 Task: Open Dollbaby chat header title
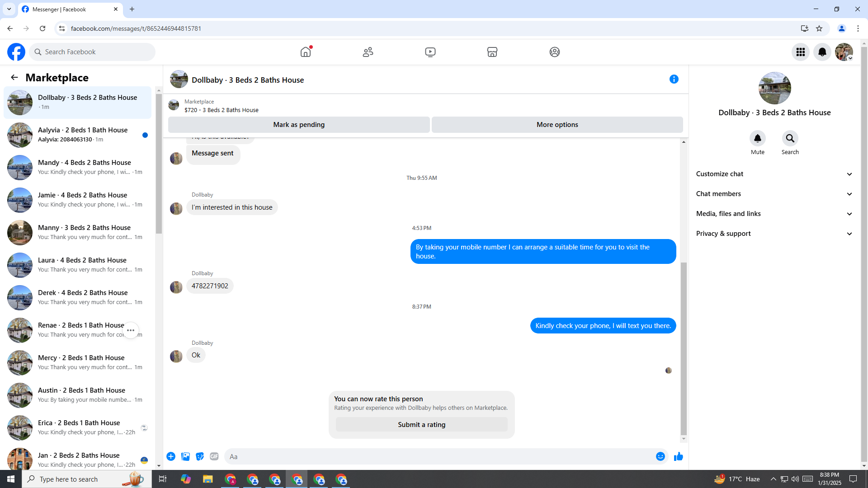coord(248,80)
